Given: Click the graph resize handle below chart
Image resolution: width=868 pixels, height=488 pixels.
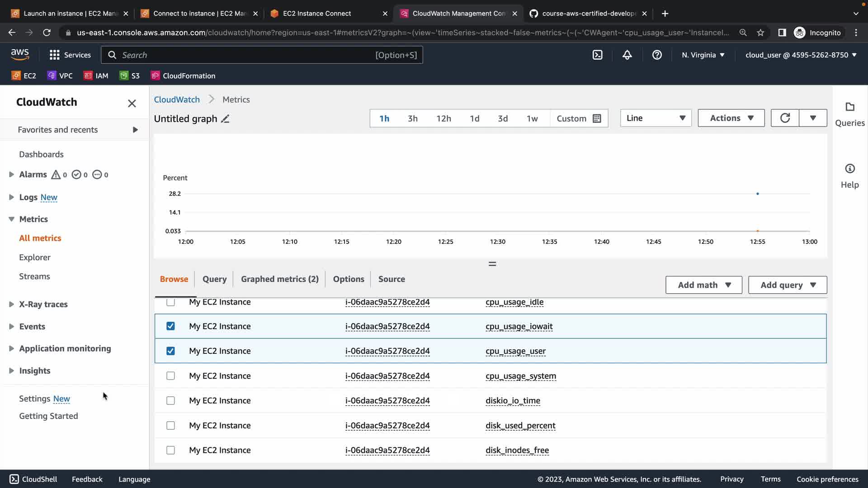Looking at the screenshot, I should pos(492,264).
